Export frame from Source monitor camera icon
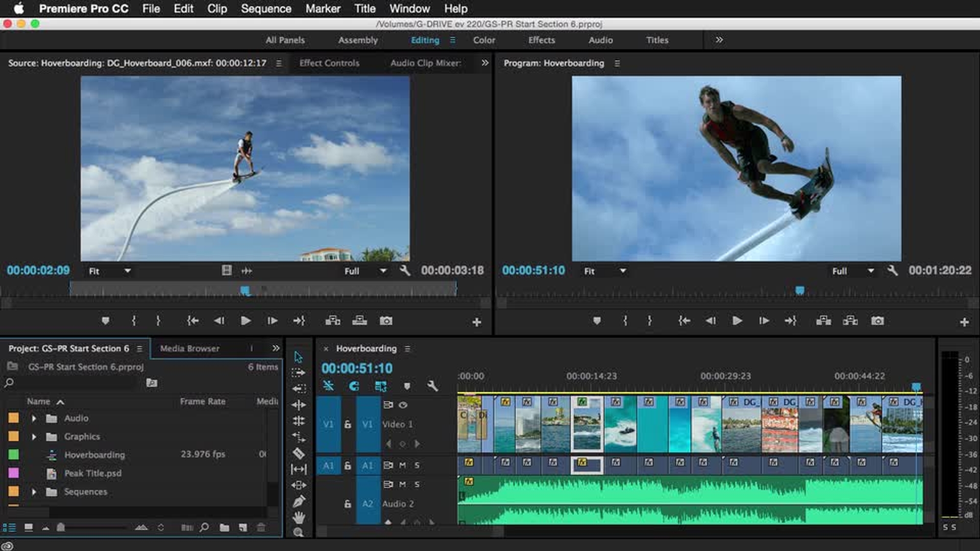The image size is (980, 551). [386, 321]
